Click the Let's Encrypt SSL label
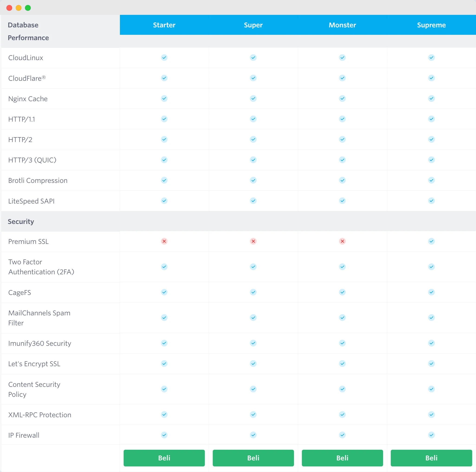476x472 pixels. click(34, 364)
